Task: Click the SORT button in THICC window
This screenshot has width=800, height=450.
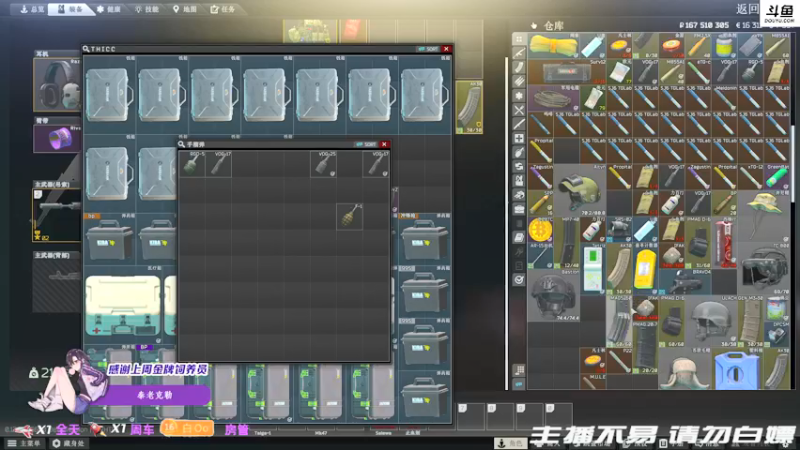Action: [x=428, y=49]
